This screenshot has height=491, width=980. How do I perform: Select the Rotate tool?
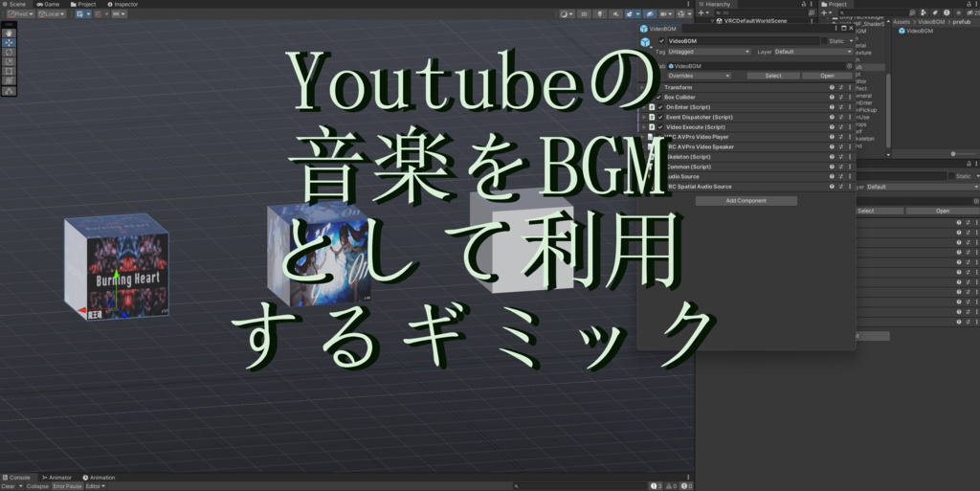pyautogui.click(x=9, y=52)
